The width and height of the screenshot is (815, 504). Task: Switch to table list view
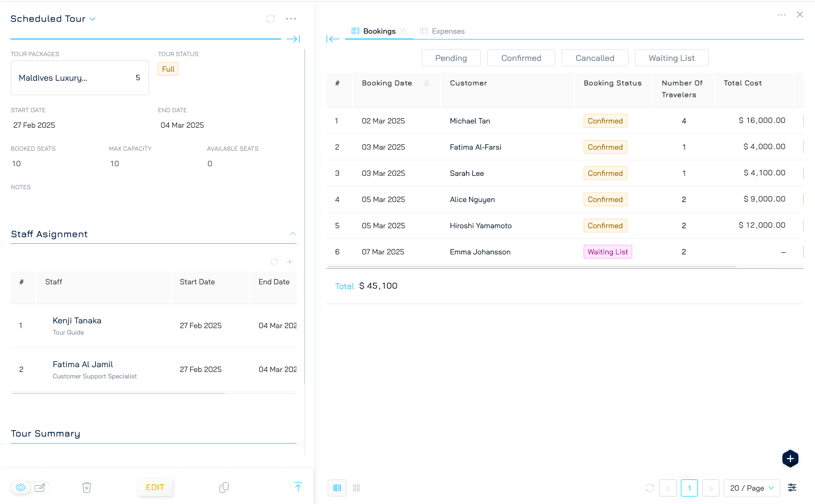coord(337,488)
